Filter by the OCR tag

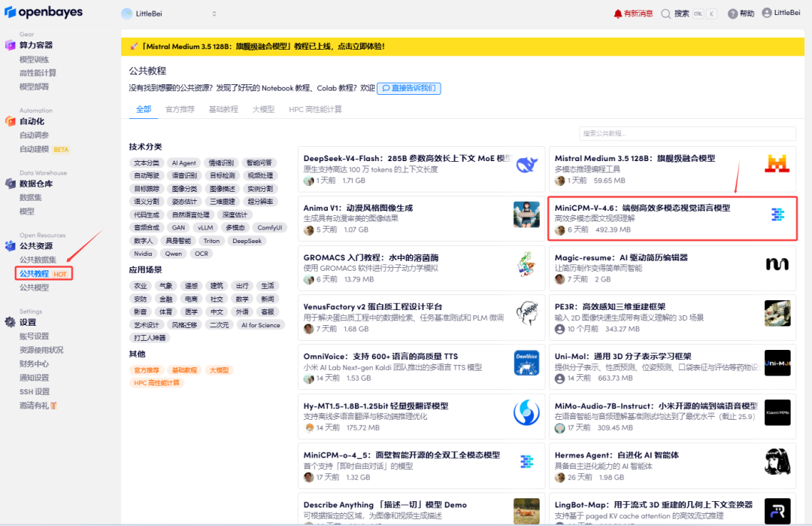(x=201, y=254)
